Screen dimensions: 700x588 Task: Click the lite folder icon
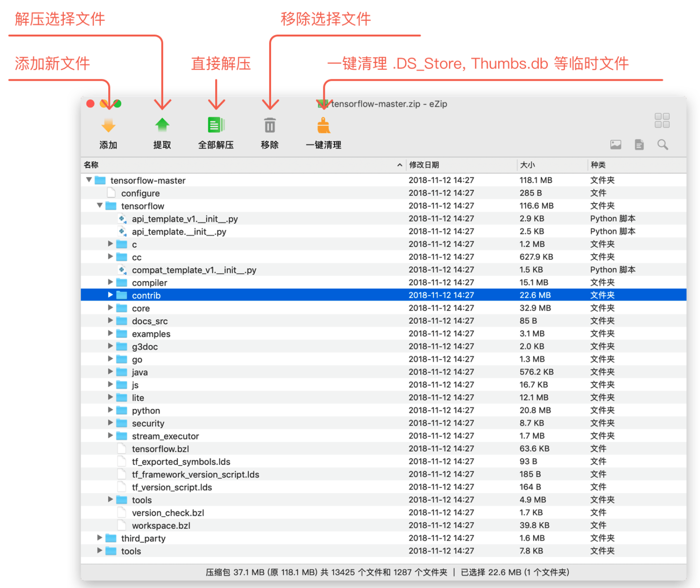coord(122,397)
